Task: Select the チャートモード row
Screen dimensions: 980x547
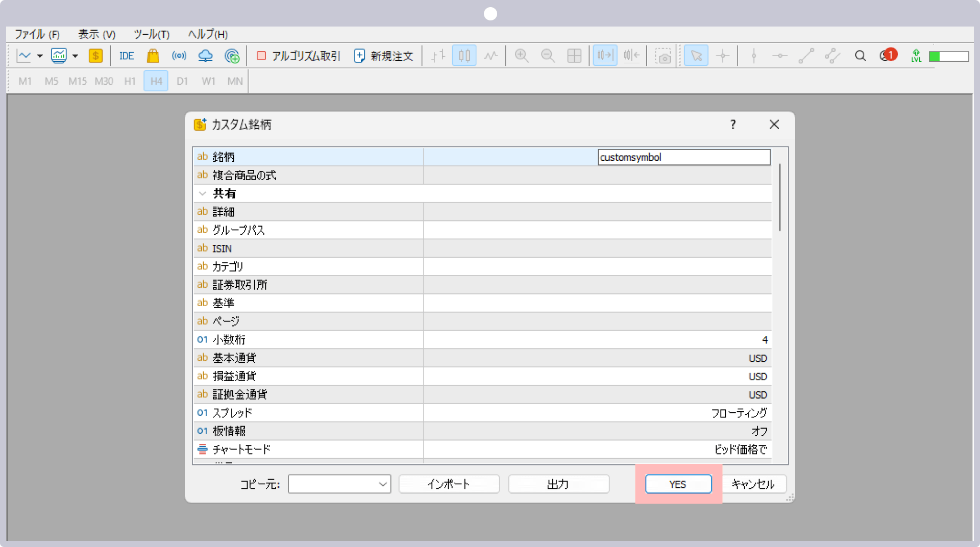Action: coord(482,449)
